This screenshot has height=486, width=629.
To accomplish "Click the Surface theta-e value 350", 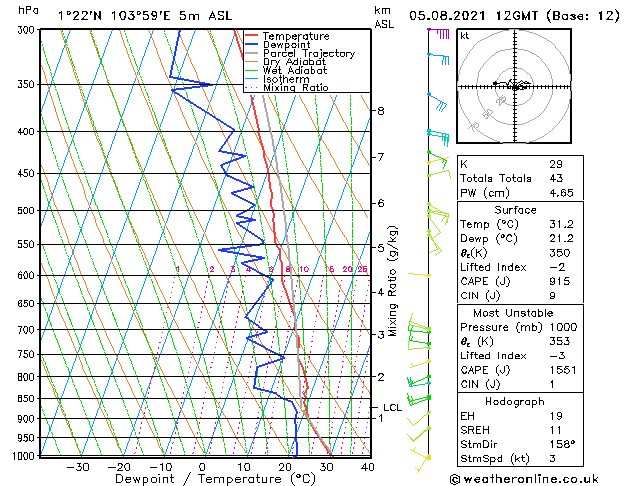I will tap(560, 253).
